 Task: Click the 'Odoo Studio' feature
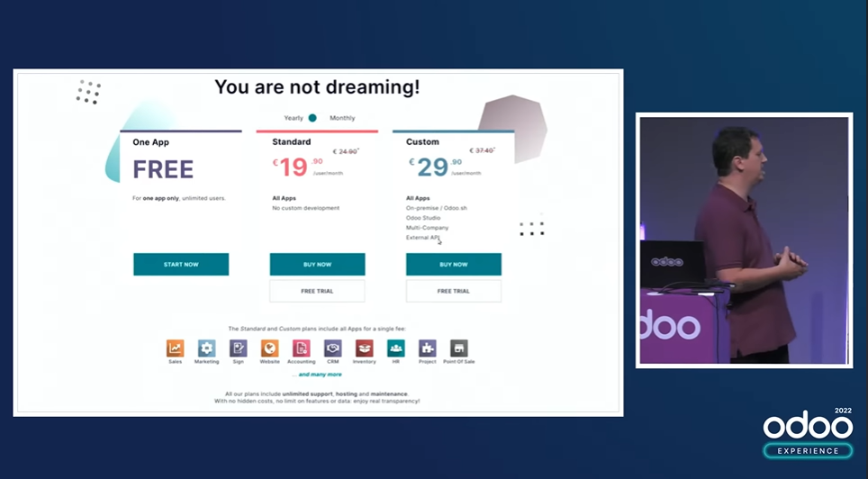[x=423, y=218]
